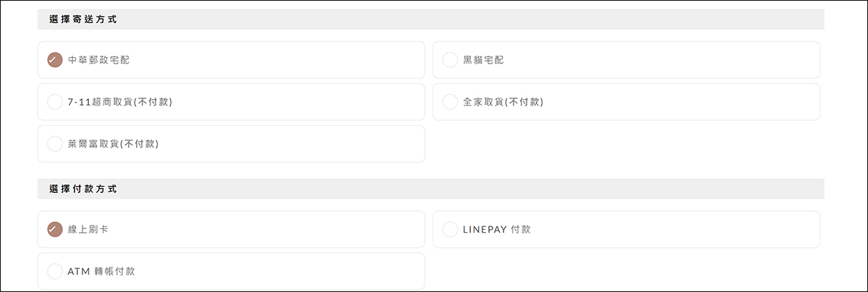Pick the 全家取貨(不付款) radio circle
868x292 pixels.
(x=450, y=102)
